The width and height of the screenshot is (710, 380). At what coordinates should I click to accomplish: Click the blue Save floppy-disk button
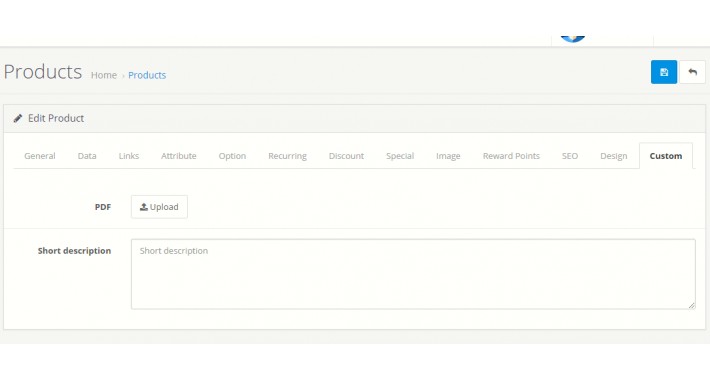pyautogui.click(x=664, y=72)
